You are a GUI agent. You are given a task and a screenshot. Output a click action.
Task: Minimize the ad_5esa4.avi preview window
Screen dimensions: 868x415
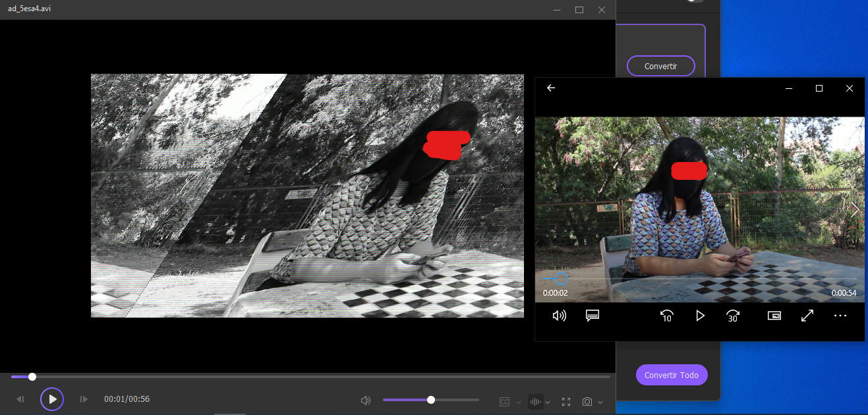click(558, 10)
